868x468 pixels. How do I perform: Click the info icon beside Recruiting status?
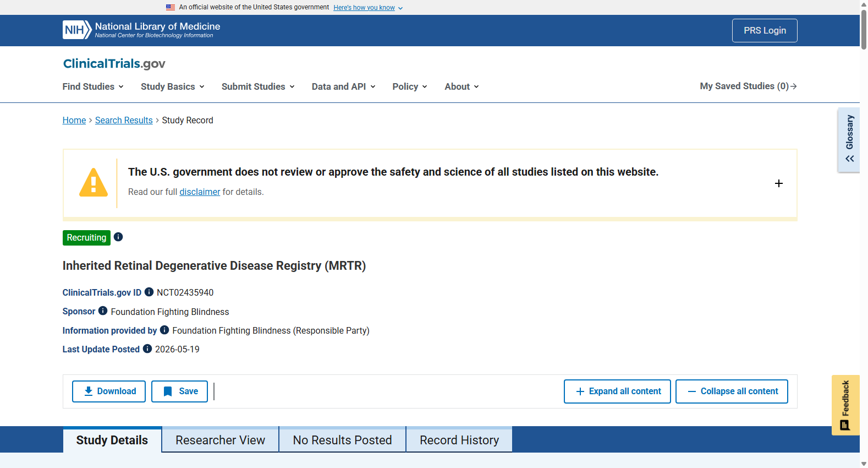pyautogui.click(x=118, y=237)
